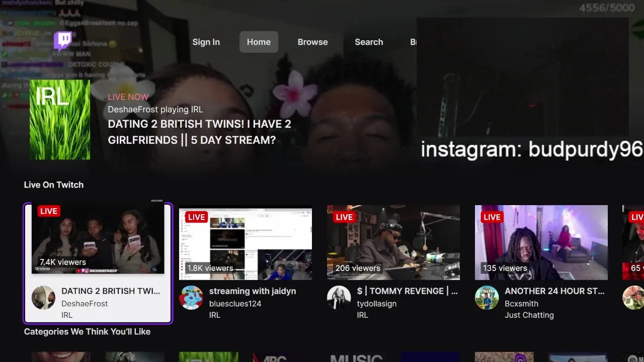This screenshot has height=362, width=644.
Task: Click the Bcxsmith channel name
Action: coord(522,304)
